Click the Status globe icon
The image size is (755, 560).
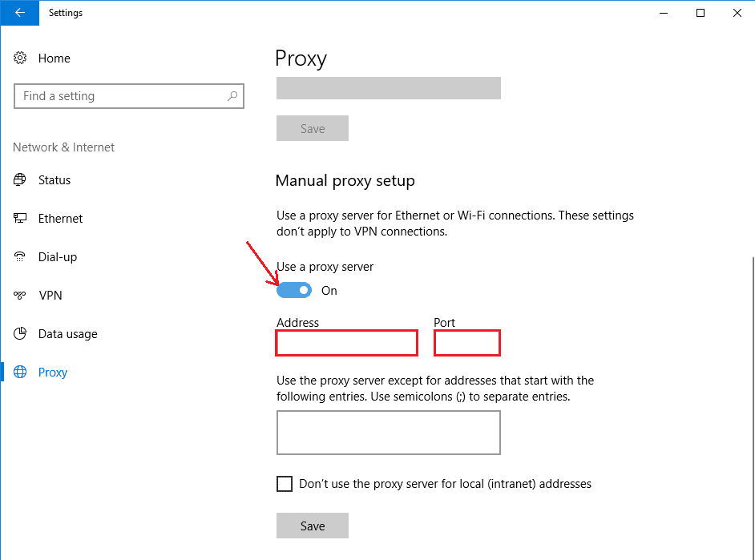tap(21, 180)
